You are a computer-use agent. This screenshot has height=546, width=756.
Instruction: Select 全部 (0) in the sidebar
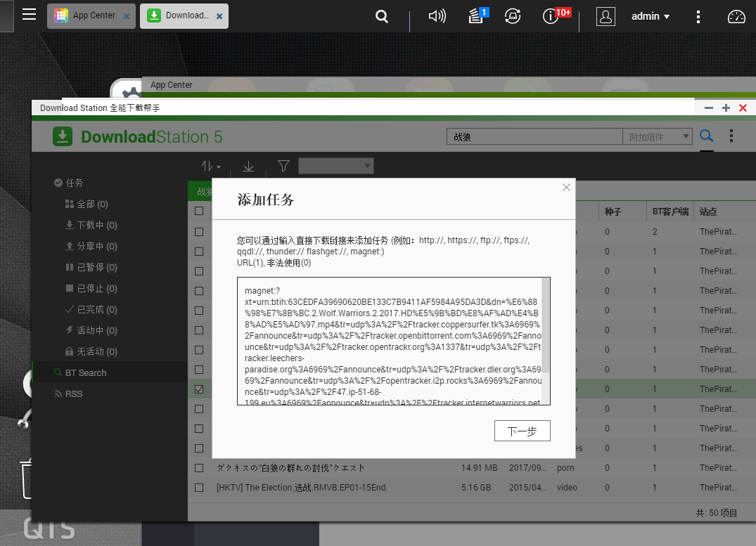pos(87,204)
